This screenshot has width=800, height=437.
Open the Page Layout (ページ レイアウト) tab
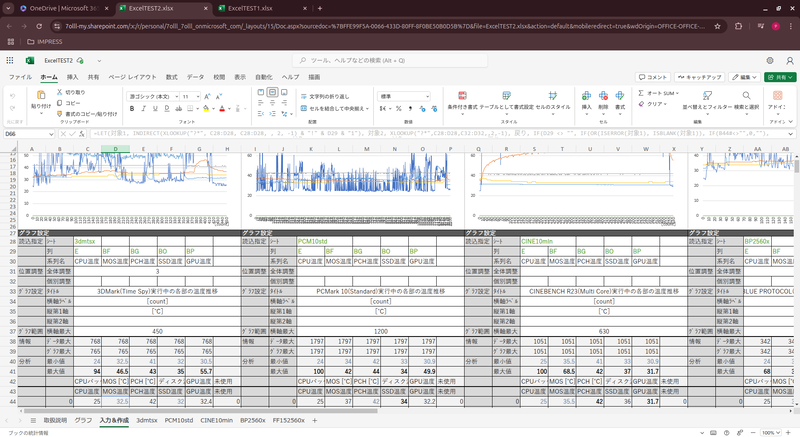point(132,77)
